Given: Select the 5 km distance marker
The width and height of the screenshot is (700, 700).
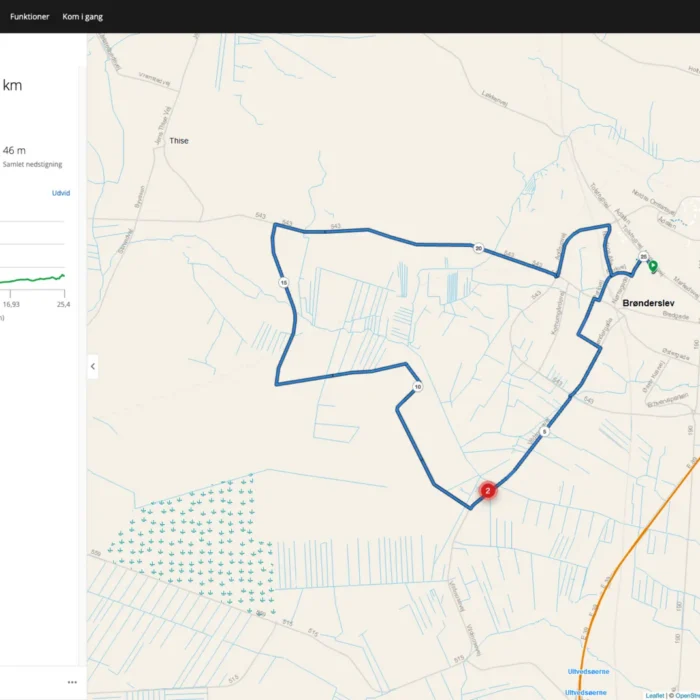Looking at the screenshot, I should [x=545, y=432].
